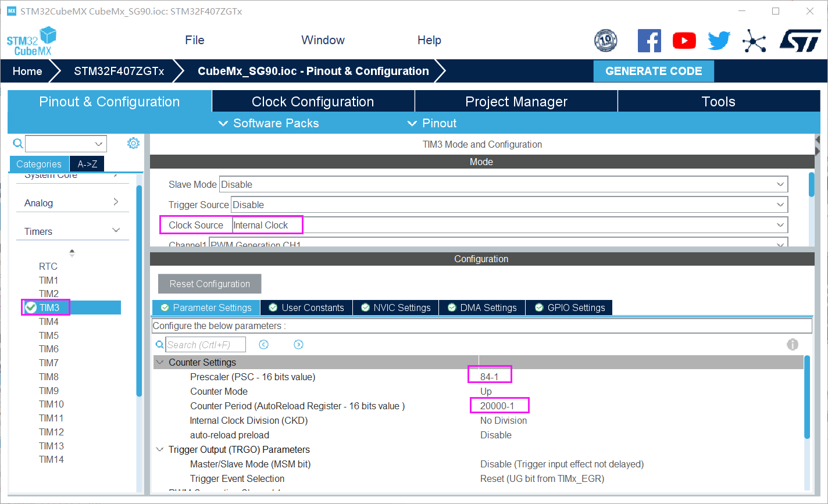This screenshot has height=504, width=828.
Task: Switch to Categories list tab
Action: click(39, 164)
